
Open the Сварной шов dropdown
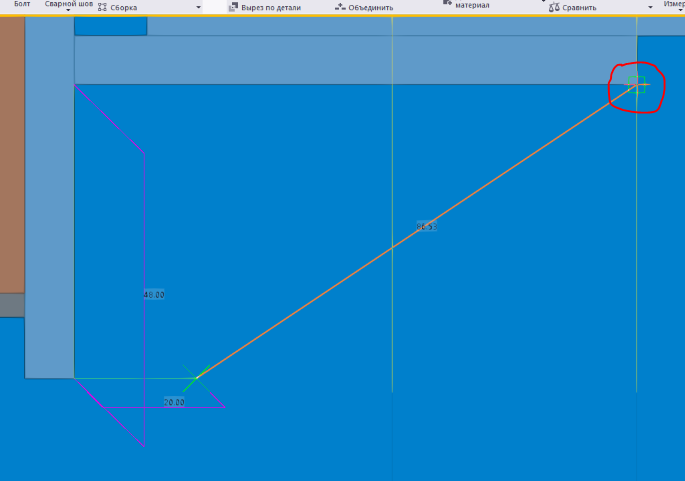tap(69, 5)
